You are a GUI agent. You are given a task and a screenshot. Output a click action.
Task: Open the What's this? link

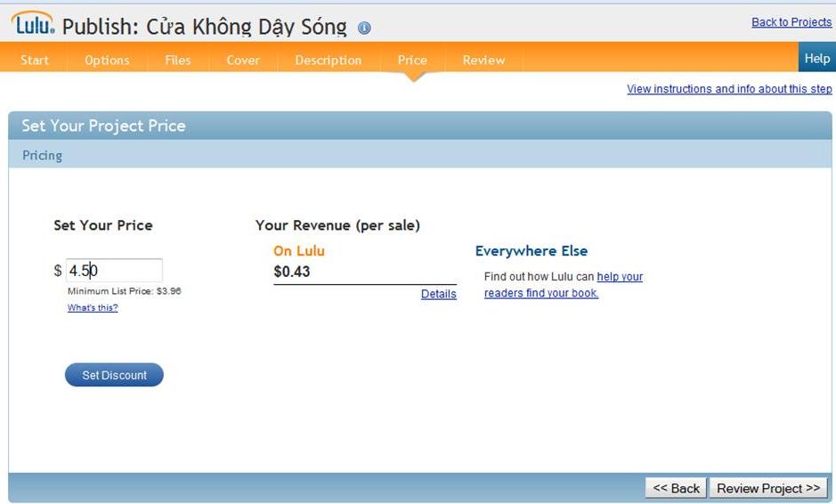pos(93,308)
